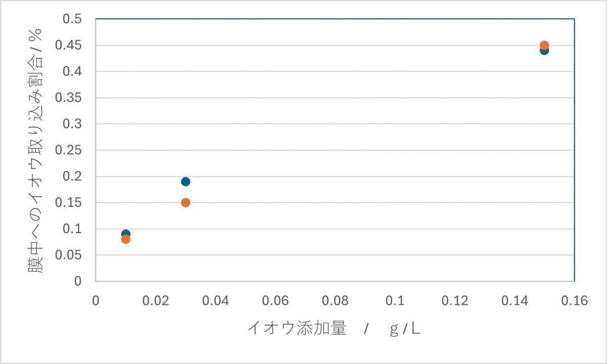Click the 0.1 horizontal axis tick label
Viewport: 607px width, 364px height.
point(395,301)
